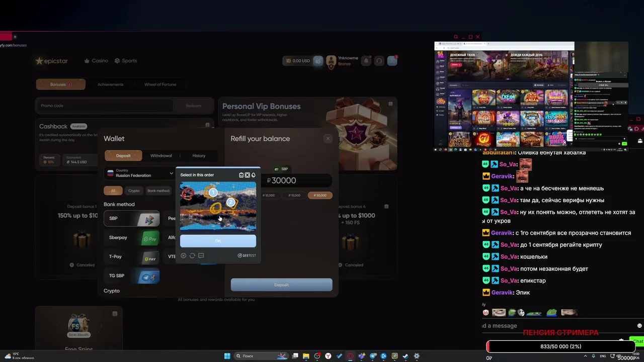Open Opera GX from the taskbar
This screenshot has height=362, width=644.
(x=350, y=356)
